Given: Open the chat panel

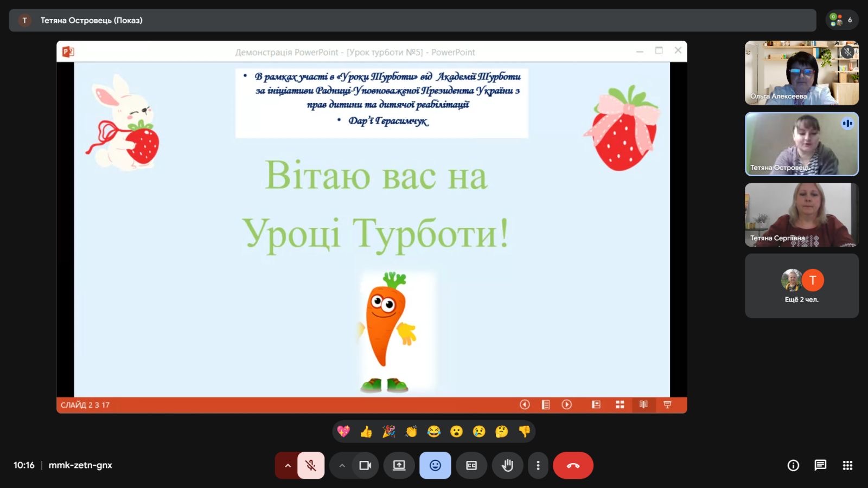Looking at the screenshot, I should click(x=820, y=465).
